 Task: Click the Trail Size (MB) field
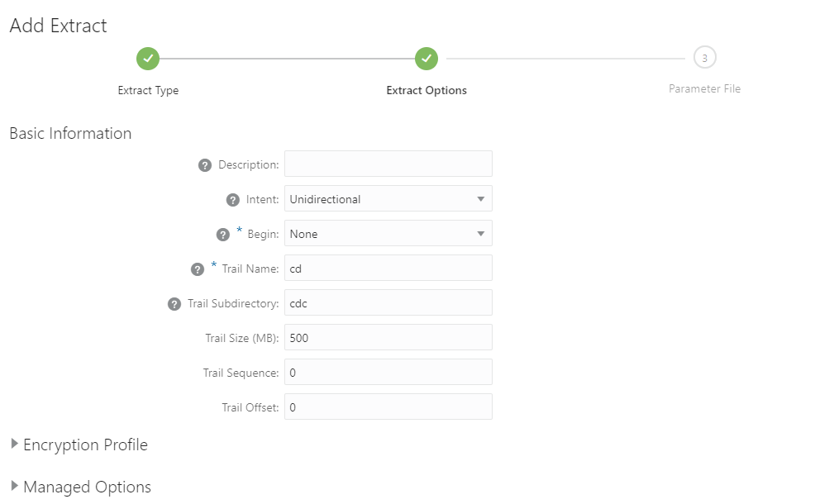click(388, 338)
